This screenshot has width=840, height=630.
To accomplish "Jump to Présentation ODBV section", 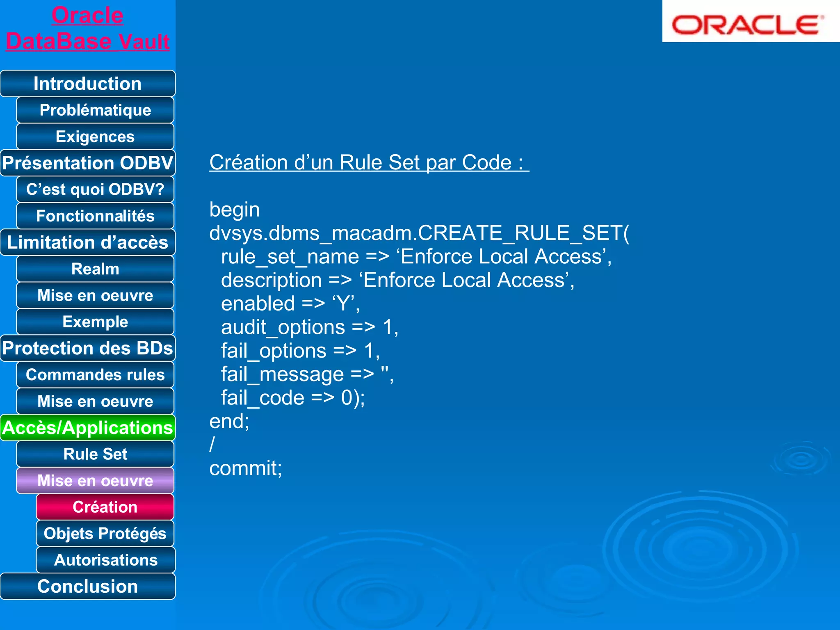I will [88, 163].
